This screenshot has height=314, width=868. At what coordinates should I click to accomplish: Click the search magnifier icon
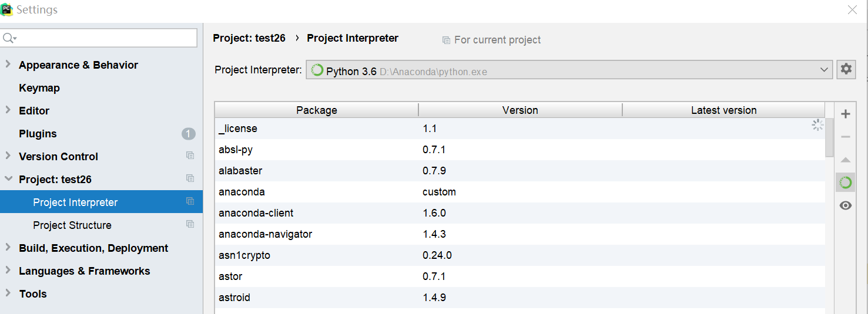pos(9,38)
